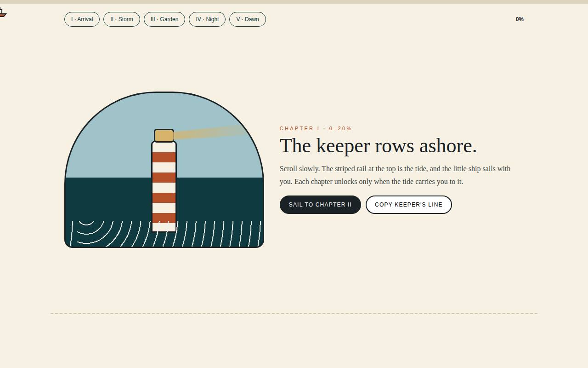This screenshot has height=368, width=588.
Task: Jump to the I · Arrival chapter pill
Action: (82, 19)
